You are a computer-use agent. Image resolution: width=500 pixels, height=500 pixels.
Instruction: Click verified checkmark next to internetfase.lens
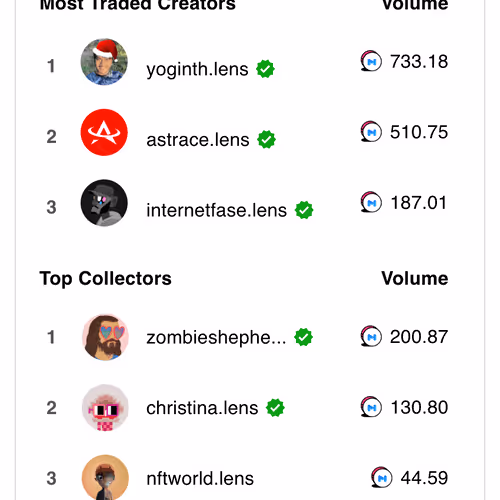(304, 210)
